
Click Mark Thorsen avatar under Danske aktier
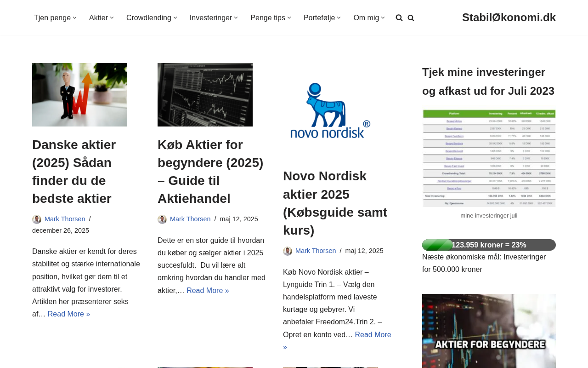click(x=37, y=219)
